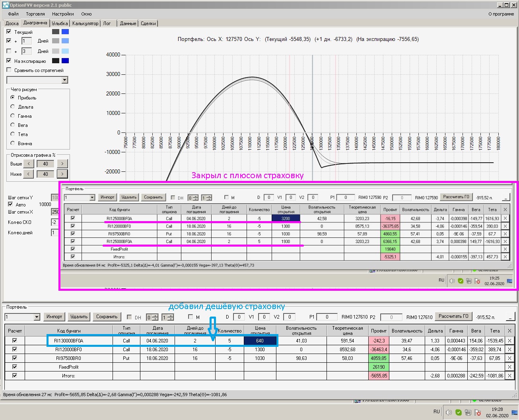Select the Вега radio button
Screen dimensions: 519x420
click(13, 125)
